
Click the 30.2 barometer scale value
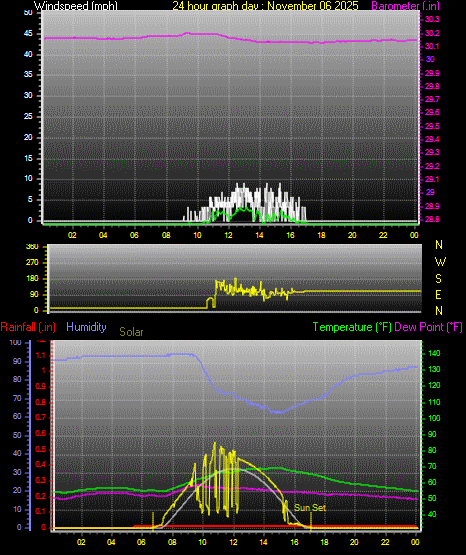tap(432, 33)
